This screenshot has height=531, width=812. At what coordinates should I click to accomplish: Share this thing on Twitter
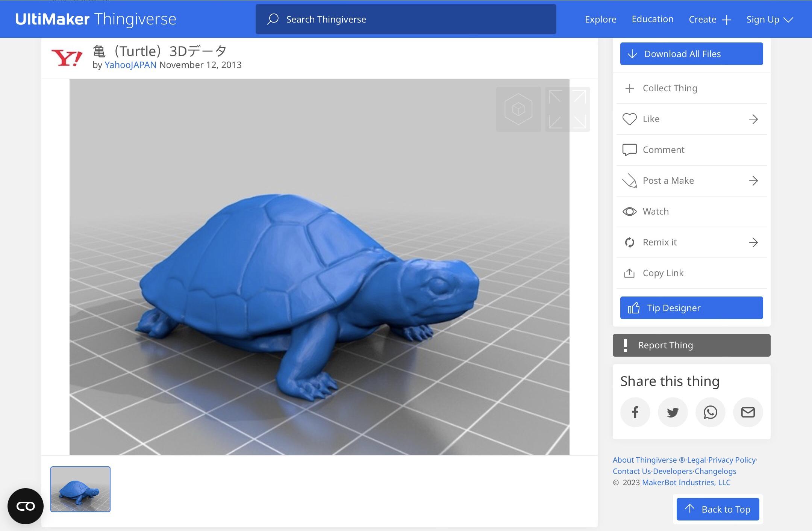click(x=673, y=412)
